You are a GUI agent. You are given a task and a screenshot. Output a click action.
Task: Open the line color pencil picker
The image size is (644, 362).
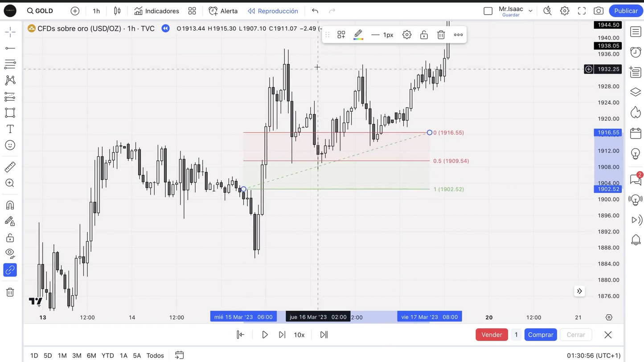[358, 35]
